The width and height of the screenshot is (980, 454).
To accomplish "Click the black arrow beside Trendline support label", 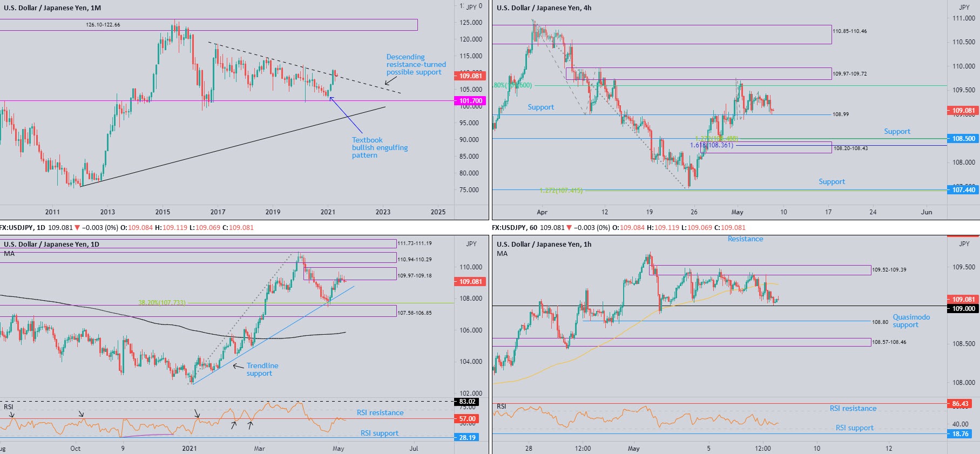I will [x=238, y=366].
